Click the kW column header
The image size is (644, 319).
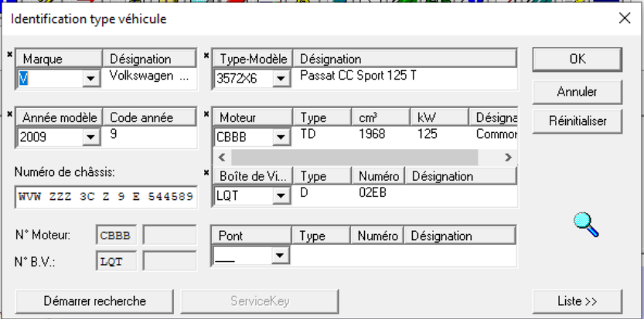(x=439, y=117)
